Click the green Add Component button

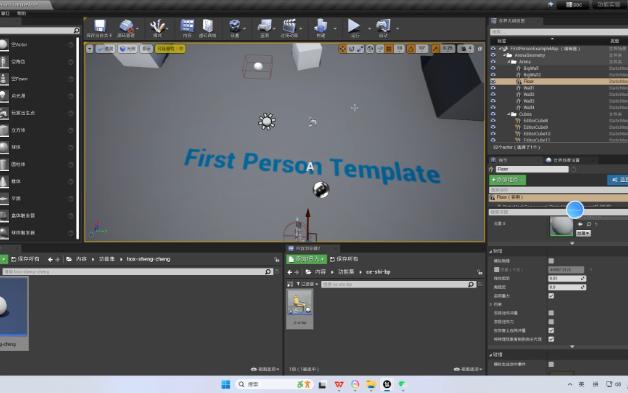coord(507,180)
